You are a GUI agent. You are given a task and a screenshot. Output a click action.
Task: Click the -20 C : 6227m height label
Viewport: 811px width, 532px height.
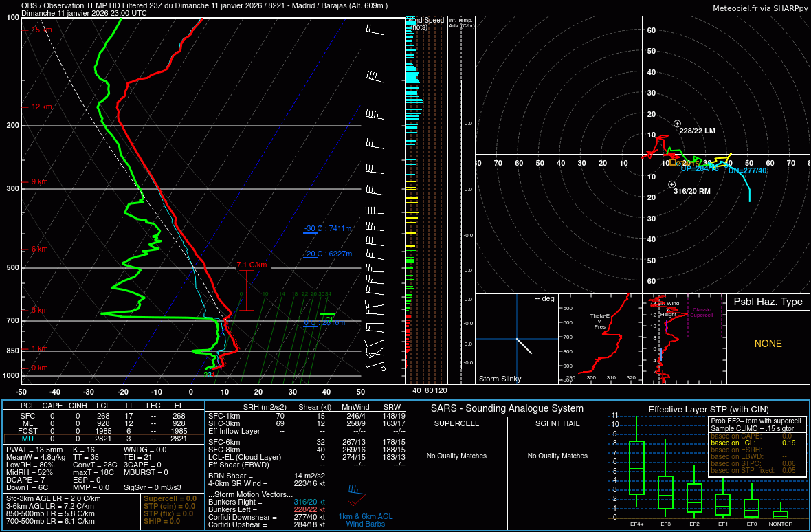pos(328,254)
